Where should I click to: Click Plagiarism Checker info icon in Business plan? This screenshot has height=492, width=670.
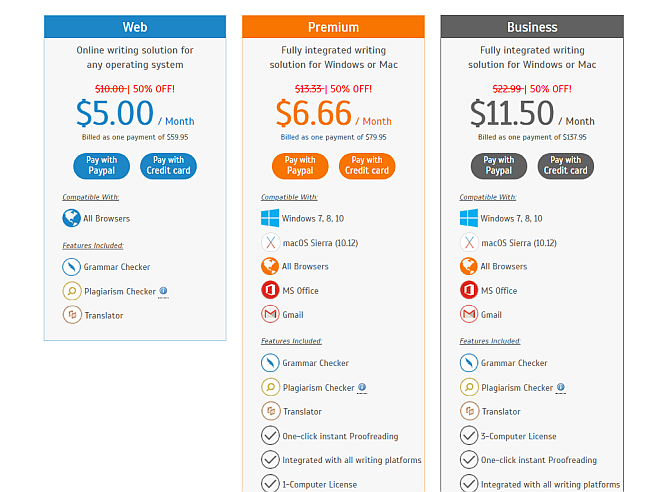(560, 387)
